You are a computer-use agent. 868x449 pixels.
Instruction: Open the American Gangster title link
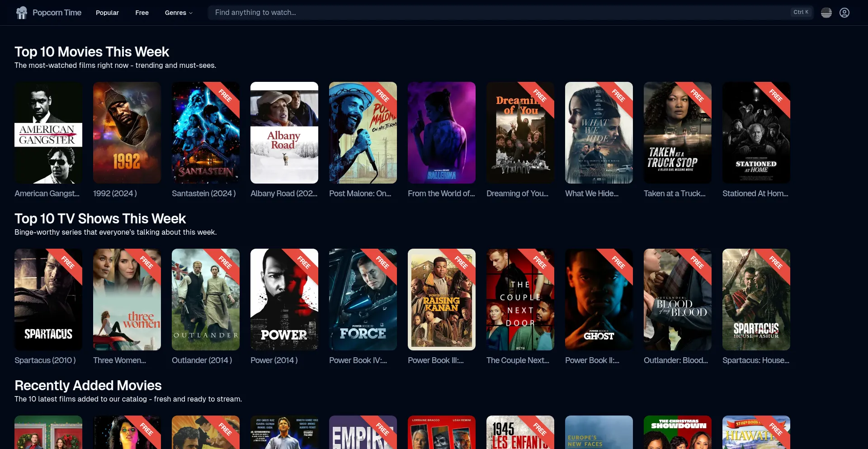pyautogui.click(x=47, y=193)
